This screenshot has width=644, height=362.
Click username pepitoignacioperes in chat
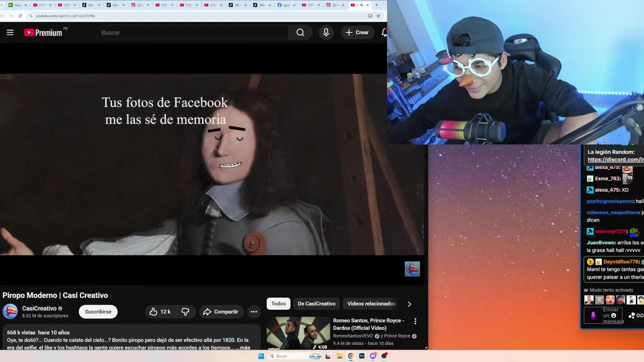point(610,201)
